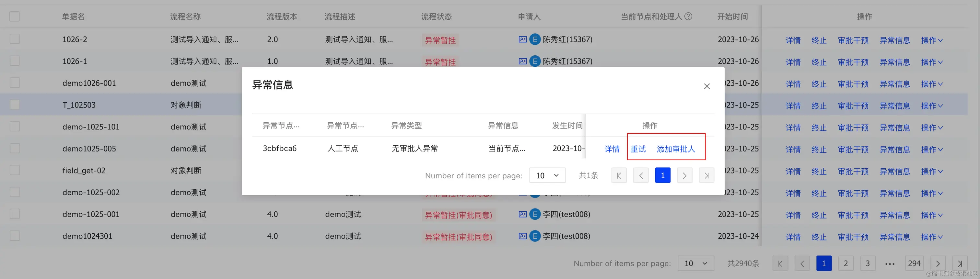Go to previous page in main table pager

(802, 263)
